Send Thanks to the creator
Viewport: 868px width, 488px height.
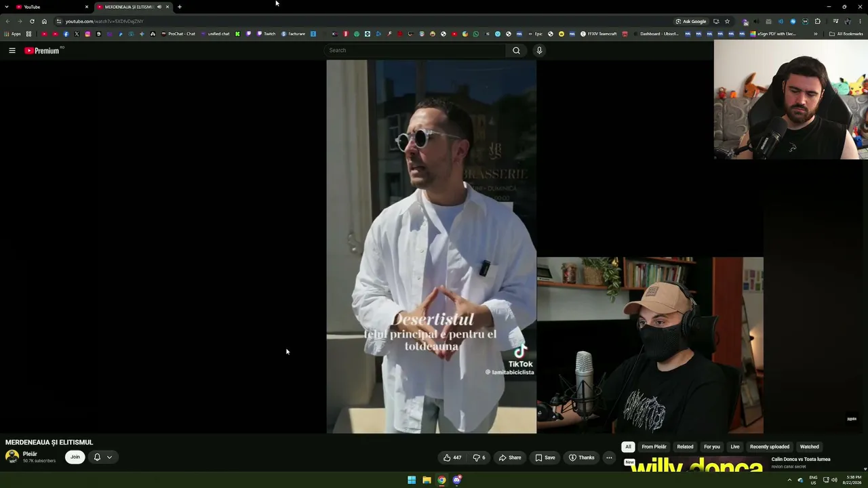582,457
